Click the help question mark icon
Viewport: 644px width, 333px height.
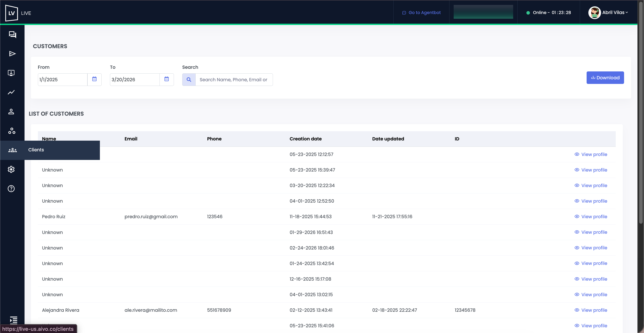click(11, 188)
